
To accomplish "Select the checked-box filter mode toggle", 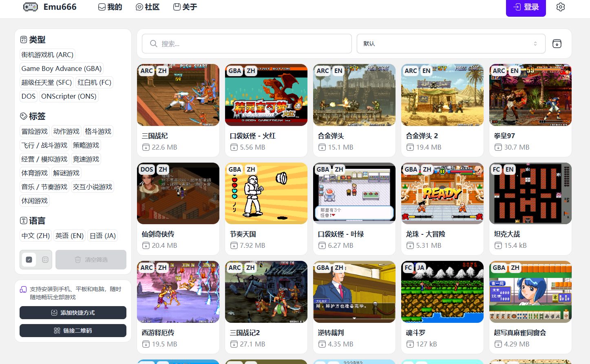I will pos(29,260).
